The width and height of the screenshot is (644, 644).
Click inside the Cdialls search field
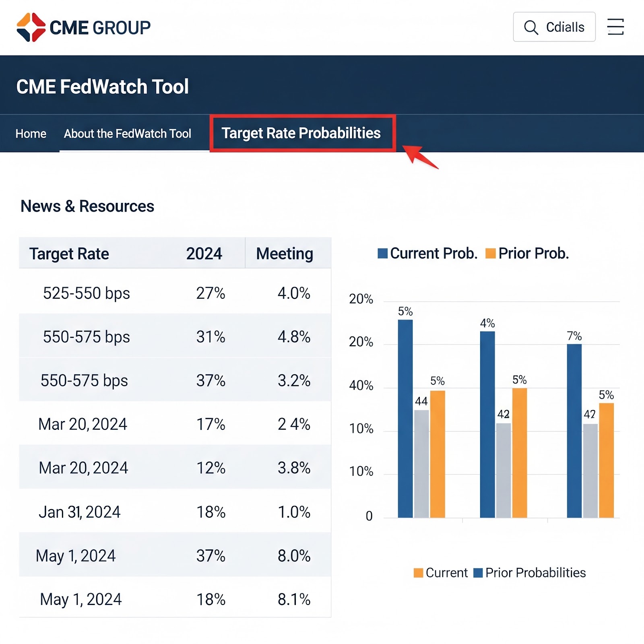(x=565, y=27)
